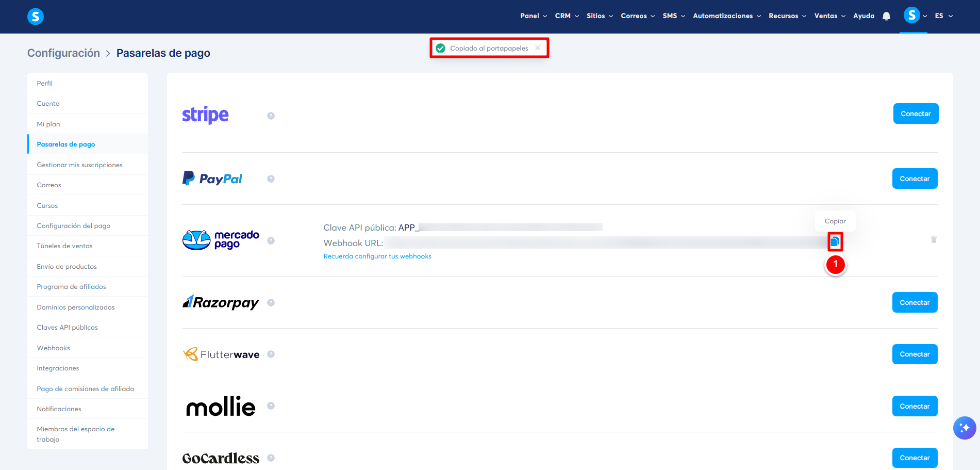Copy the Mercado Pago Webhook URL

[835, 241]
